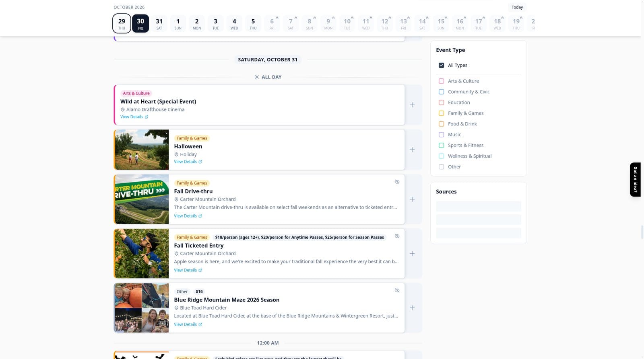Image resolution: width=644 pixels, height=359 pixels.
Task: Jump to Today button
Action: pos(517,7)
